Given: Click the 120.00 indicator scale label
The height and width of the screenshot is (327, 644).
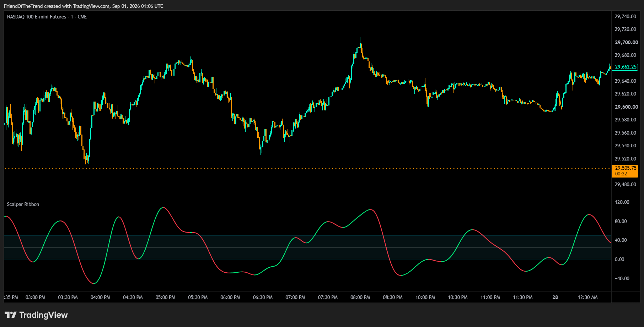Looking at the screenshot, I should tap(622, 202).
